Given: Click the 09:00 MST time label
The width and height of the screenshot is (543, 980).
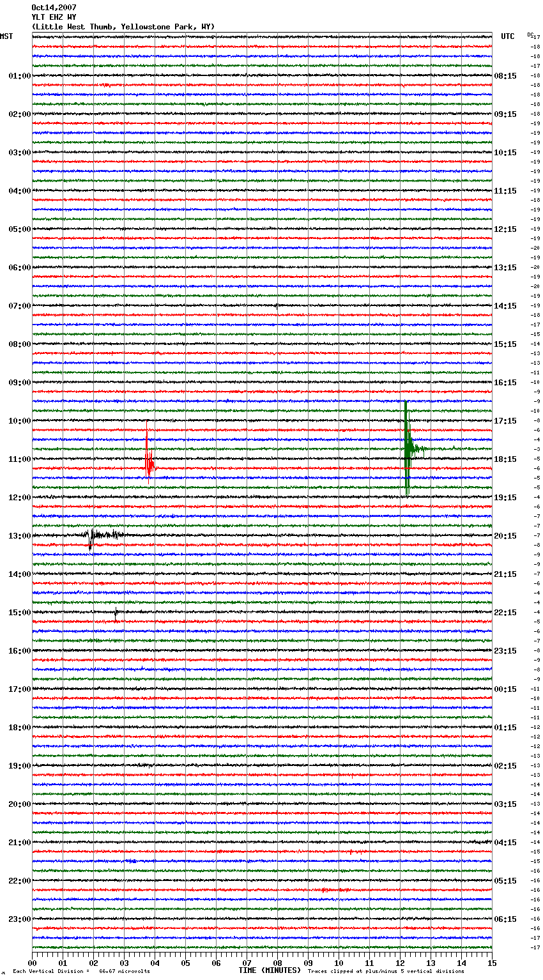Looking at the screenshot, I should [20, 383].
